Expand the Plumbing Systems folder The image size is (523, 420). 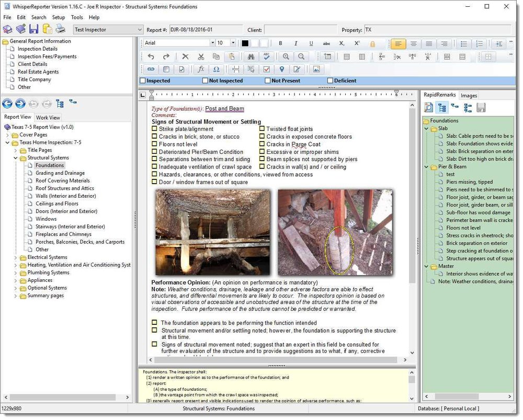click(15, 273)
